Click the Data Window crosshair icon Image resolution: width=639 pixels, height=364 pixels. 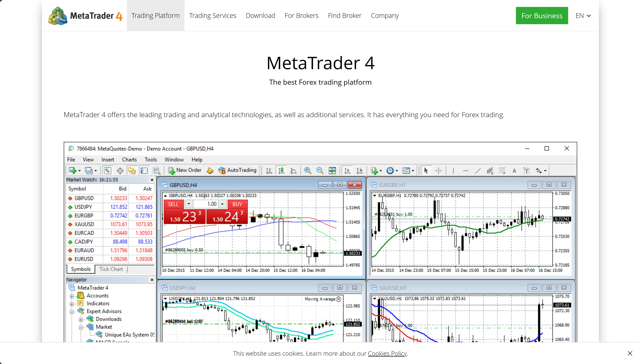120,171
